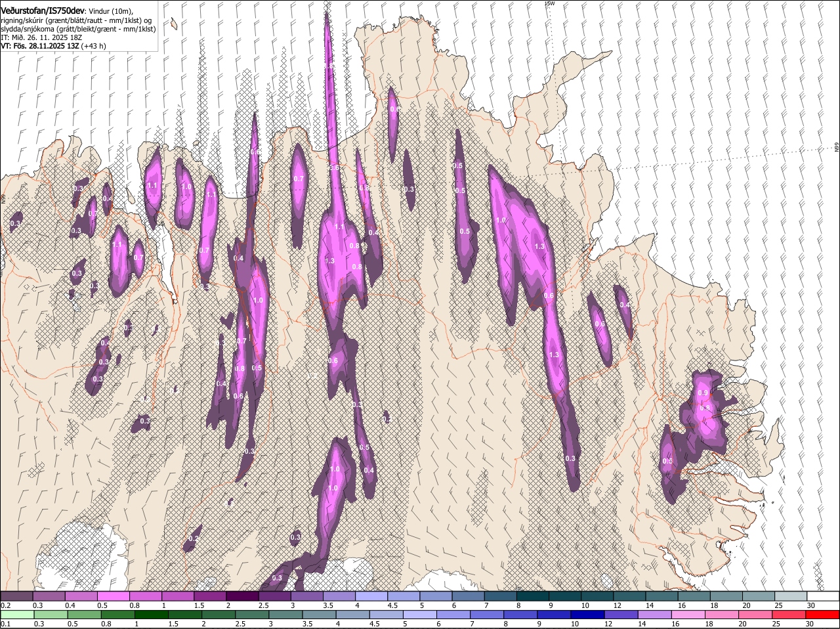Select the IT: Mið. 26. 11. 2025 18Z line
This screenshot has width=840, height=629.
pyautogui.click(x=41, y=37)
